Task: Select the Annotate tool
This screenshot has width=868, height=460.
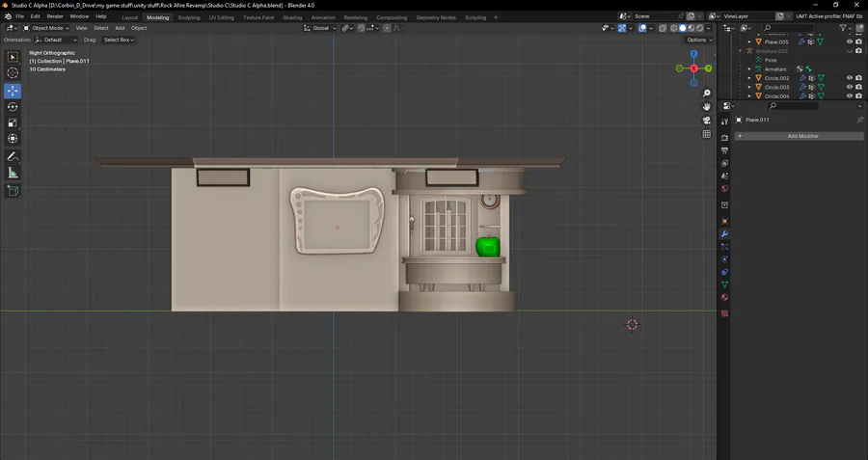Action: [x=13, y=156]
